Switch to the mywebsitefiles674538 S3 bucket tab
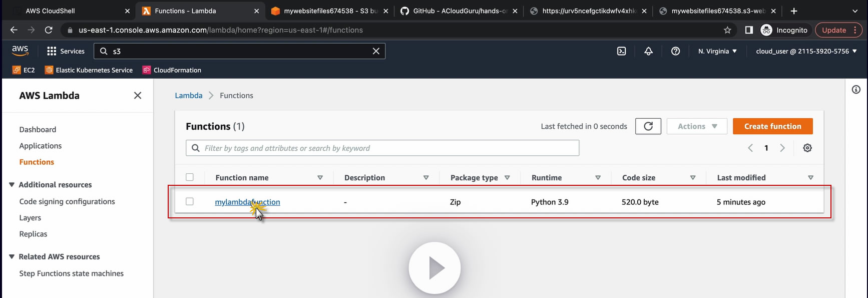This screenshot has height=298, width=868. (331, 11)
